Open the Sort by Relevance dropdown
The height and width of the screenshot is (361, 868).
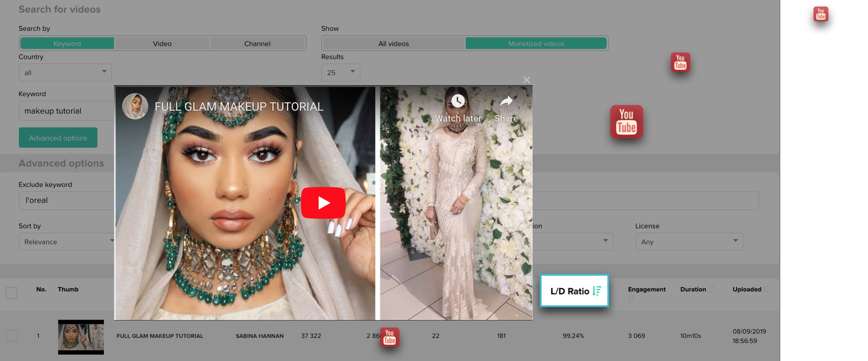tap(67, 241)
